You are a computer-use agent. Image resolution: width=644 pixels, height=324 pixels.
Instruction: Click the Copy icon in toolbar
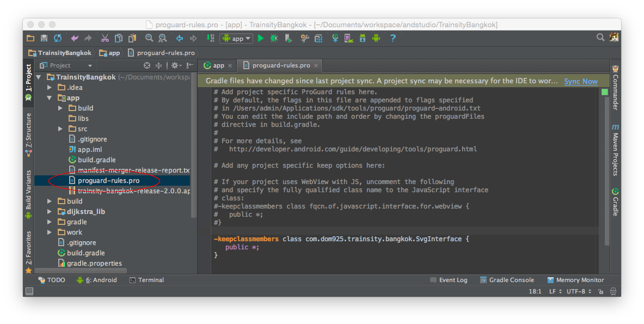tap(119, 38)
